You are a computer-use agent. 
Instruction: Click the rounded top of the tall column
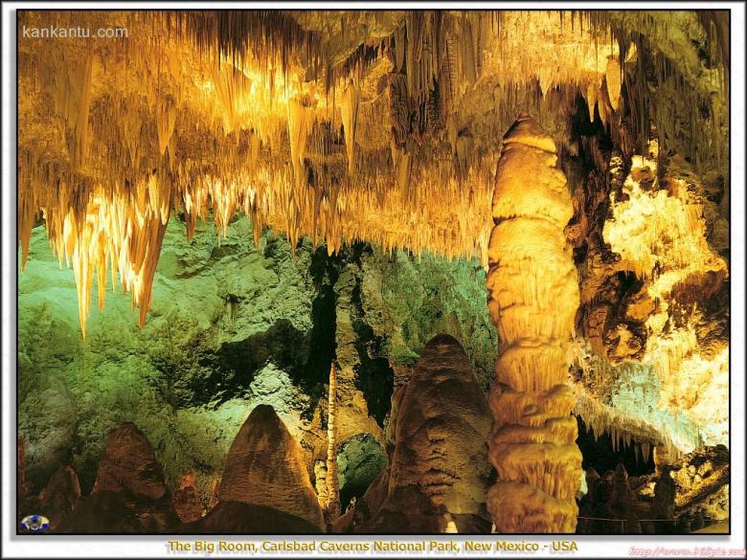point(530,134)
